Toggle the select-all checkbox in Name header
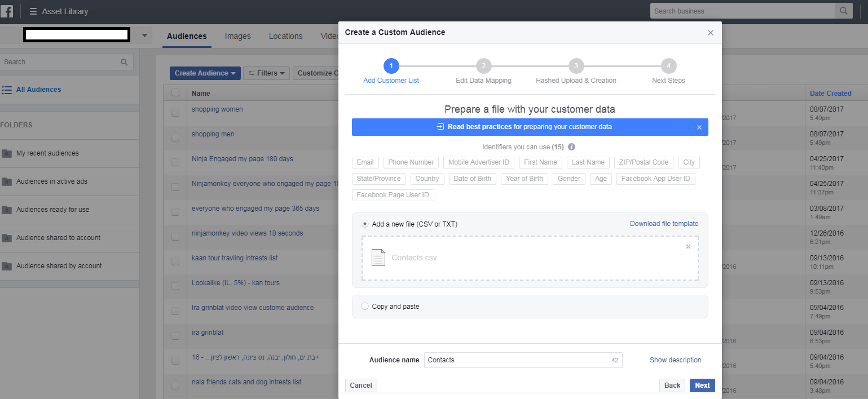868x399 pixels. tap(175, 93)
